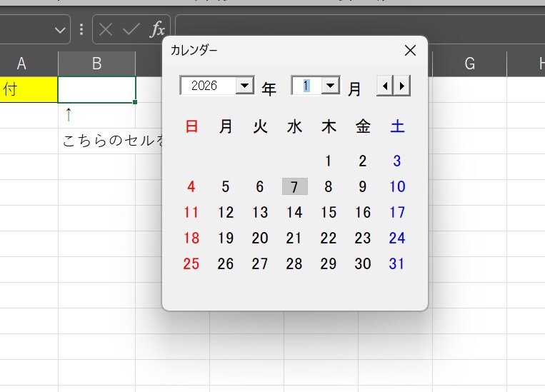Select Saturday date 10
This screenshot has width=545, height=392.
click(x=397, y=186)
